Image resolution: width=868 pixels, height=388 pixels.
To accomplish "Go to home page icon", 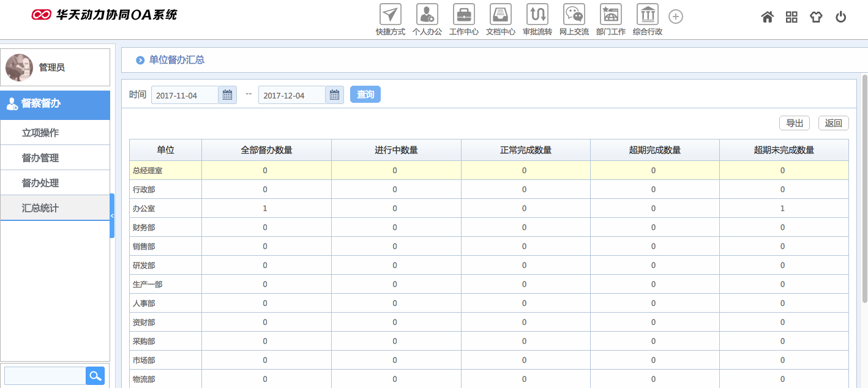I will [x=767, y=17].
